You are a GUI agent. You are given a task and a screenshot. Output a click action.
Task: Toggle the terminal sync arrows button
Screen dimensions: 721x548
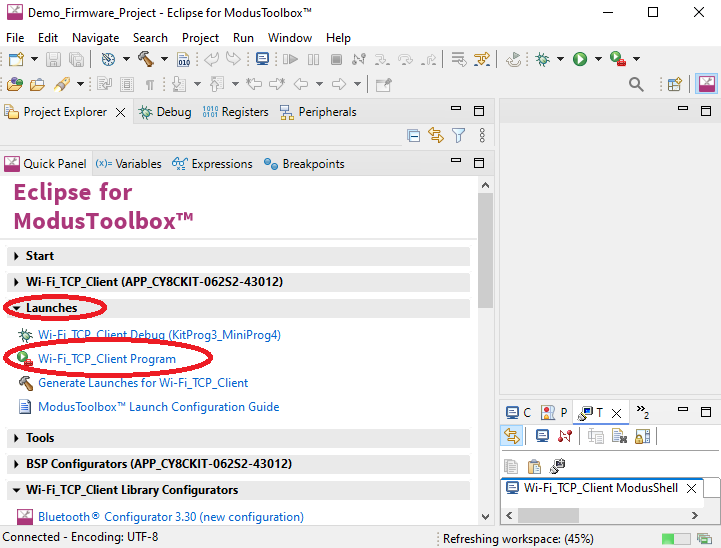[511, 435]
